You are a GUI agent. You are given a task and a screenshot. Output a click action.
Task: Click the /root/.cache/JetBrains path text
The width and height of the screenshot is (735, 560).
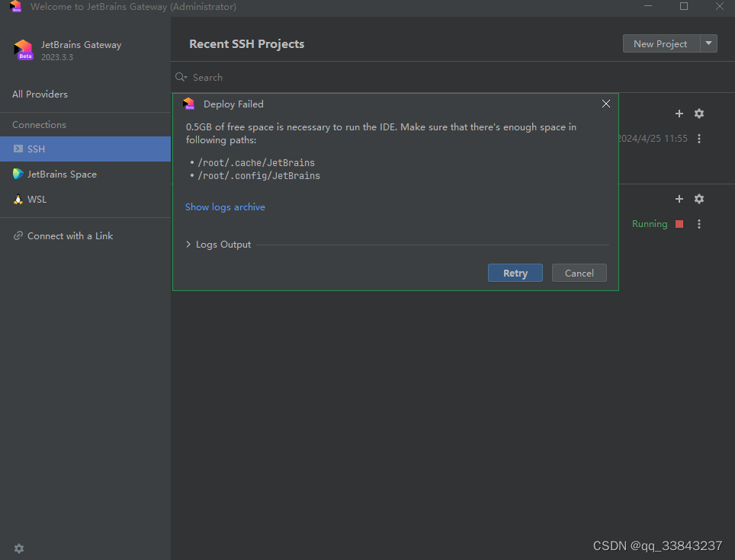tap(256, 163)
